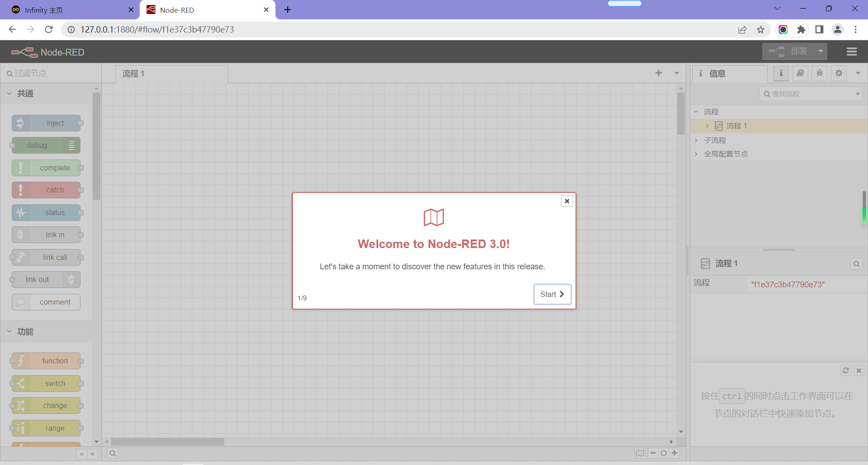The image size is (868, 465).
Task: Expand the 全局配置节点 tree section
Action: (x=696, y=154)
